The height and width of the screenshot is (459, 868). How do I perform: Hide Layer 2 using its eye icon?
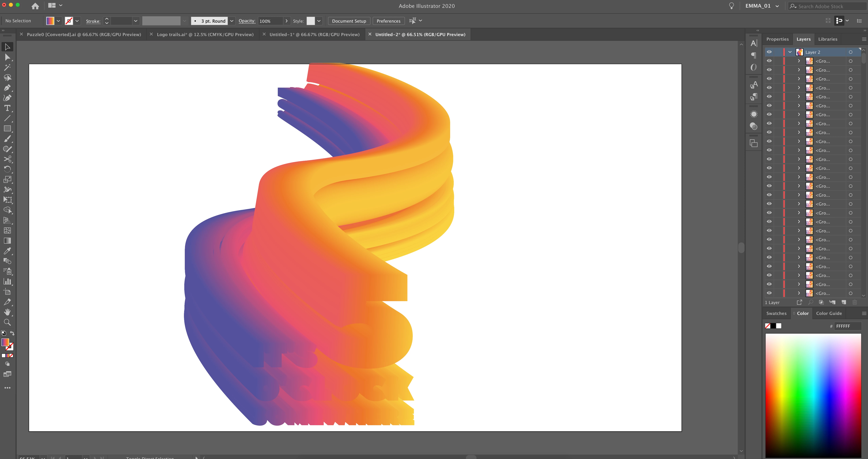769,52
